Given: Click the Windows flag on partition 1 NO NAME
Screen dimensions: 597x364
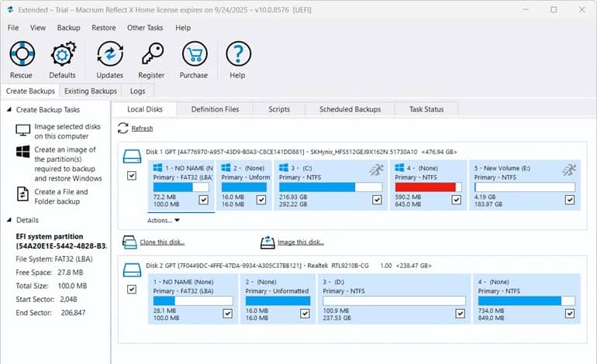Looking at the screenshot, I should [x=157, y=167].
